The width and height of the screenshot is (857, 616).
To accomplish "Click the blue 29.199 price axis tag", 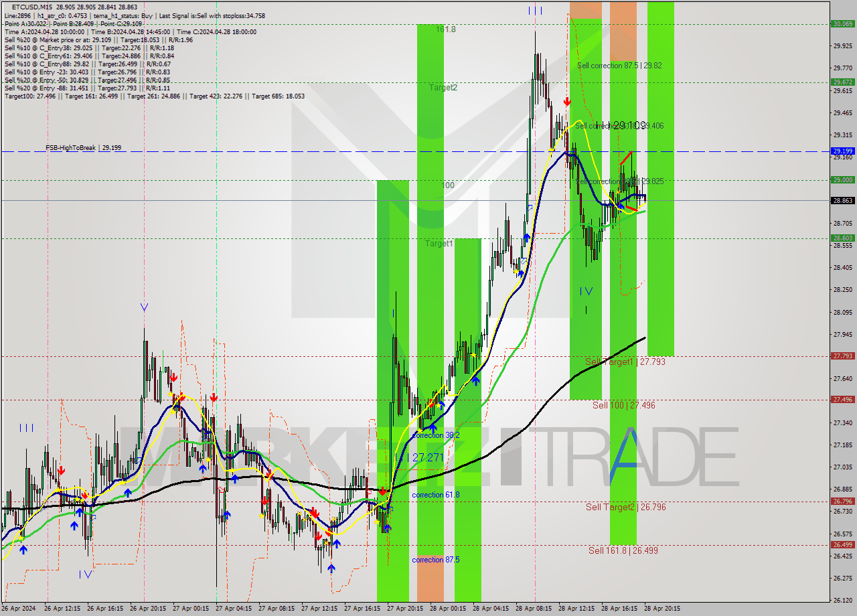I will pyautogui.click(x=842, y=151).
